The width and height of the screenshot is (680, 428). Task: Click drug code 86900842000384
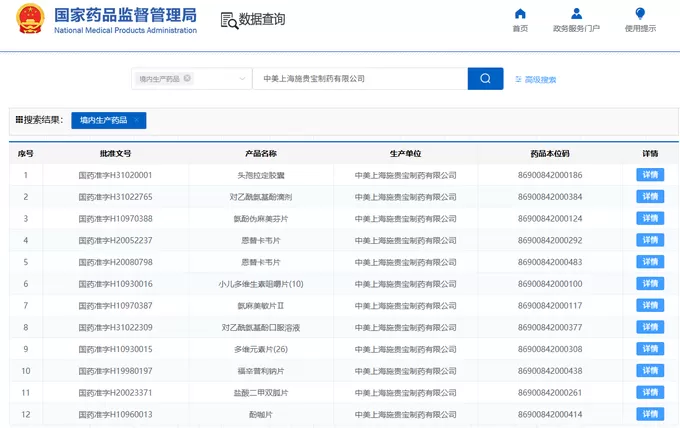coord(550,197)
